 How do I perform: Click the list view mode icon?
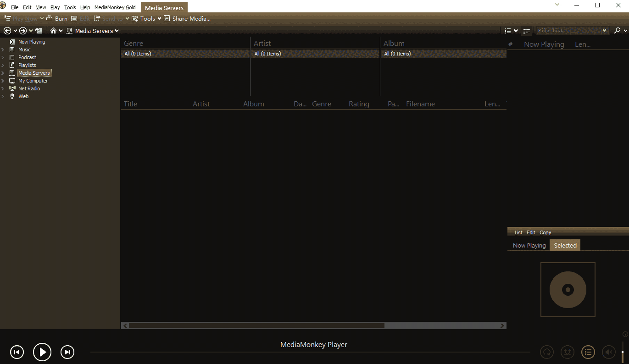[508, 31]
